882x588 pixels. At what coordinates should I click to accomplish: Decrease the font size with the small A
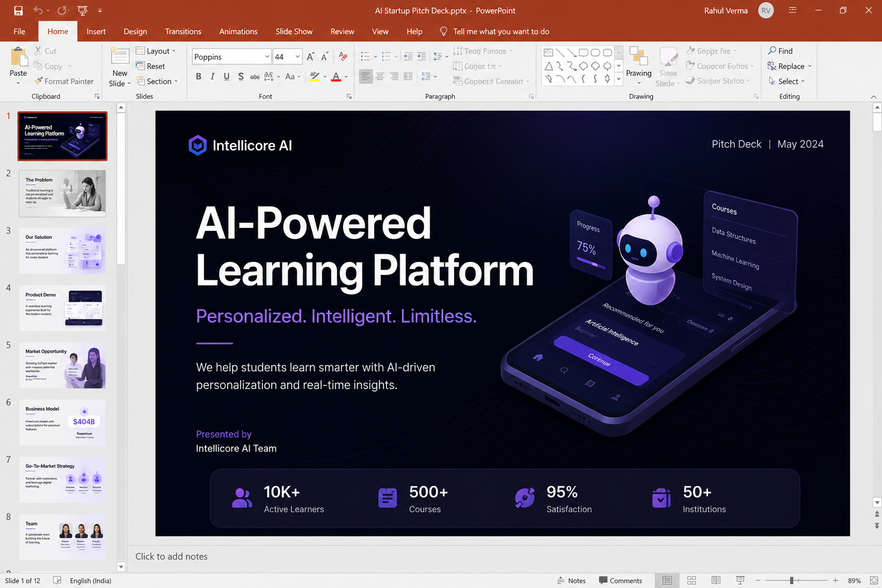coord(324,57)
